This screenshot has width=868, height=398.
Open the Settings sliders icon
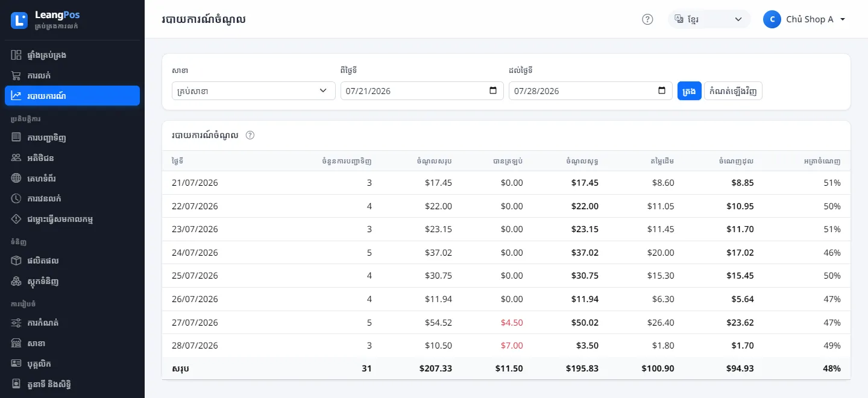tap(16, 323)
